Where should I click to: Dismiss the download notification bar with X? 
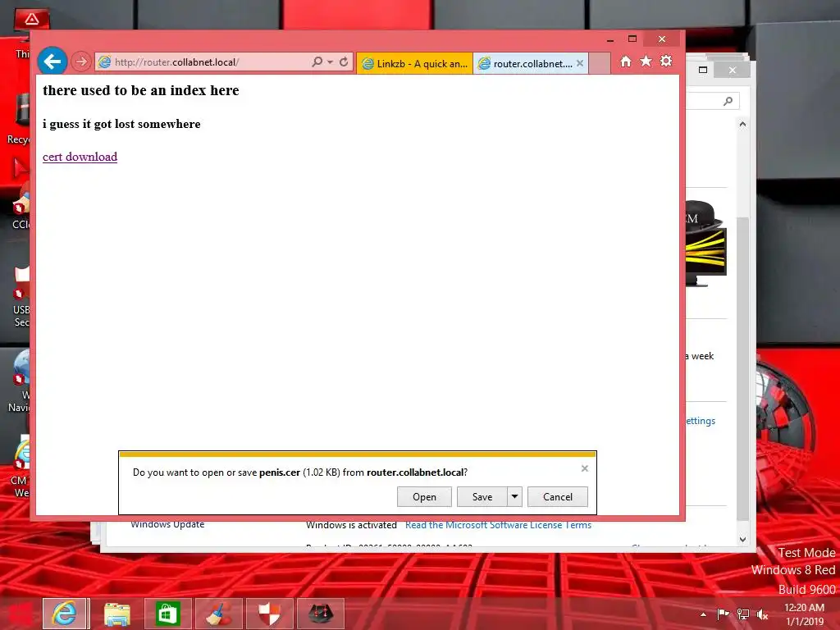584,468
